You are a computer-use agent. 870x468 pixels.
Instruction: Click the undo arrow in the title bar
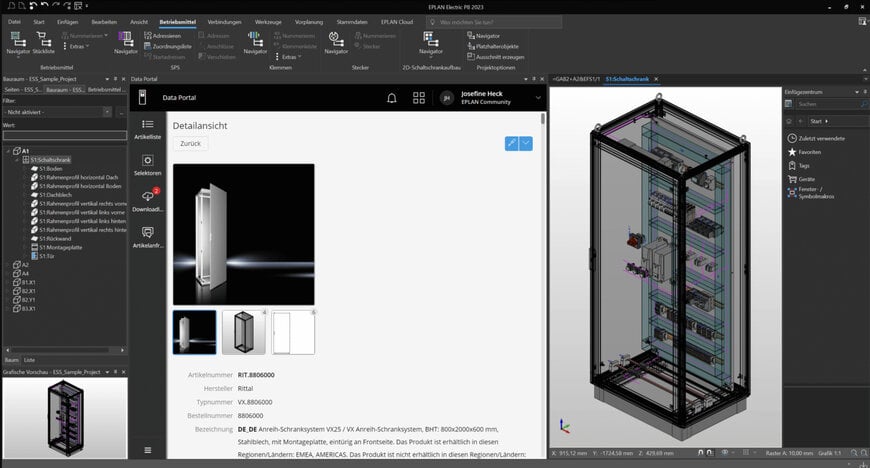point(45,6)
